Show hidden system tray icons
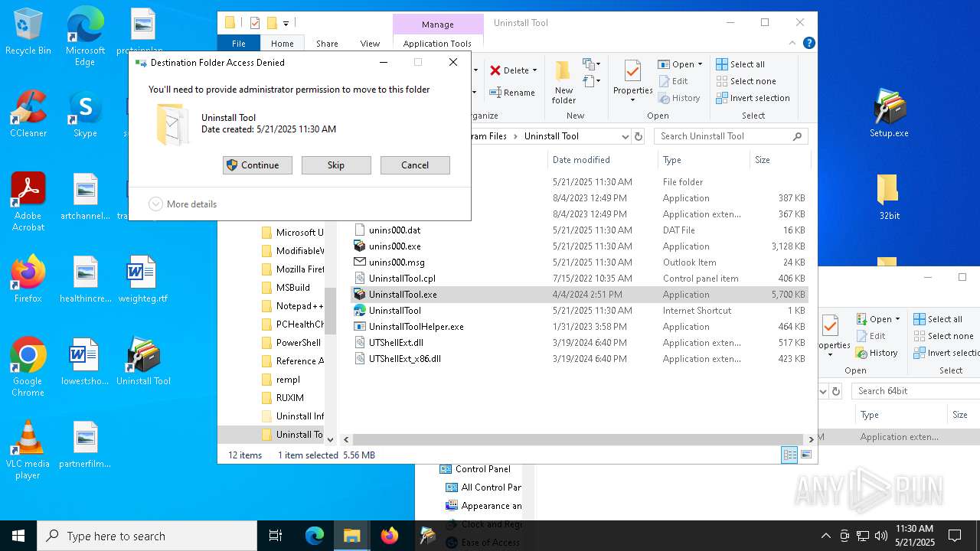Screen dimensions: 980x551 coord(825,536)
